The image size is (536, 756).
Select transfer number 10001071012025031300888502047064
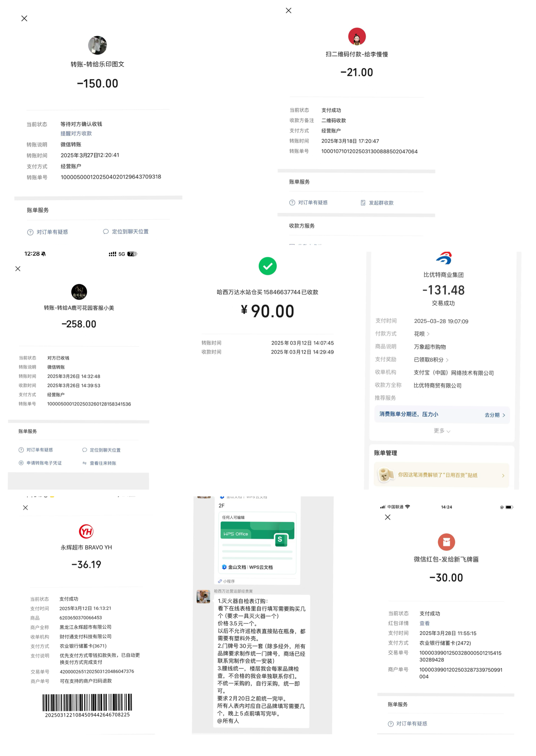pyautogui.click(x=369, y=152)
